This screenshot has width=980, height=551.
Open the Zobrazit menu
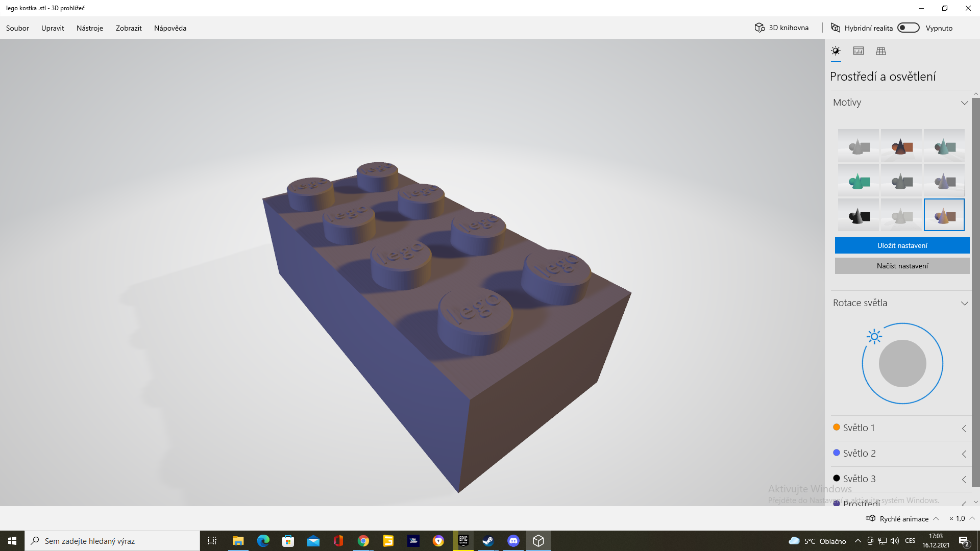click(x=129, y=28)
